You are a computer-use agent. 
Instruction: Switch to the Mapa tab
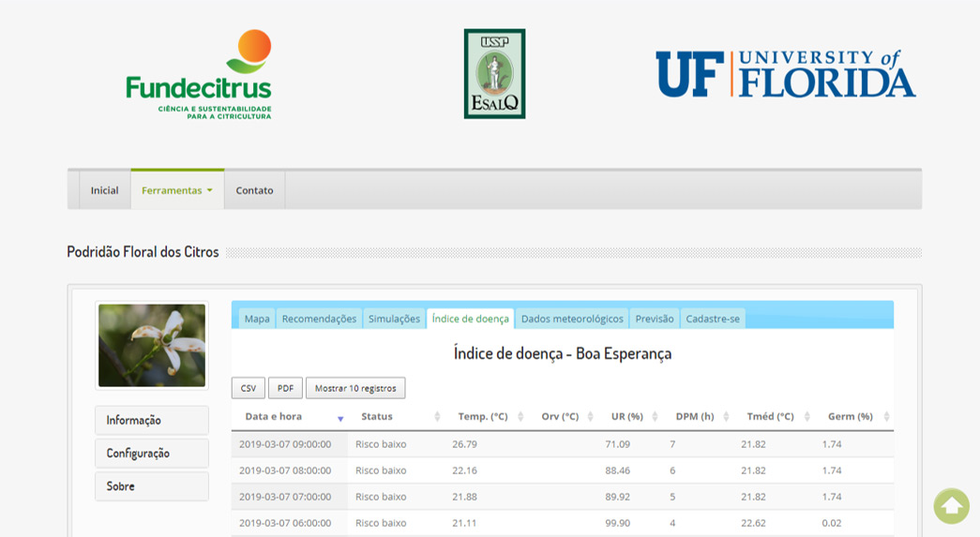(257, 319)
